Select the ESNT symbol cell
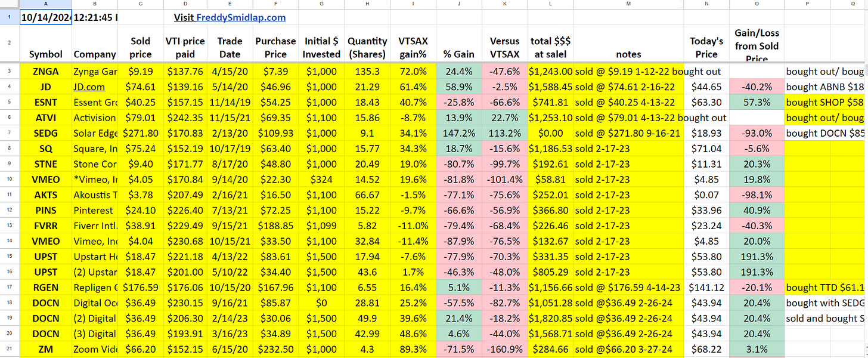 [x=46, y=102]
